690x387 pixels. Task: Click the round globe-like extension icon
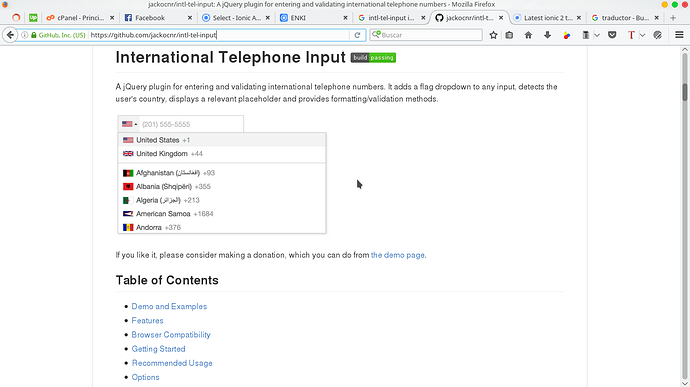click(x=657, y=35)
